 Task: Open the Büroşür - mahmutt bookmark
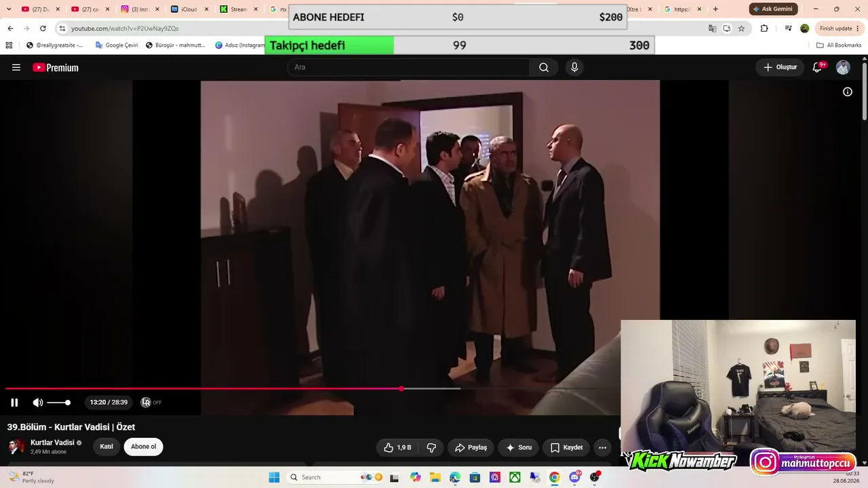pos(175,45)
